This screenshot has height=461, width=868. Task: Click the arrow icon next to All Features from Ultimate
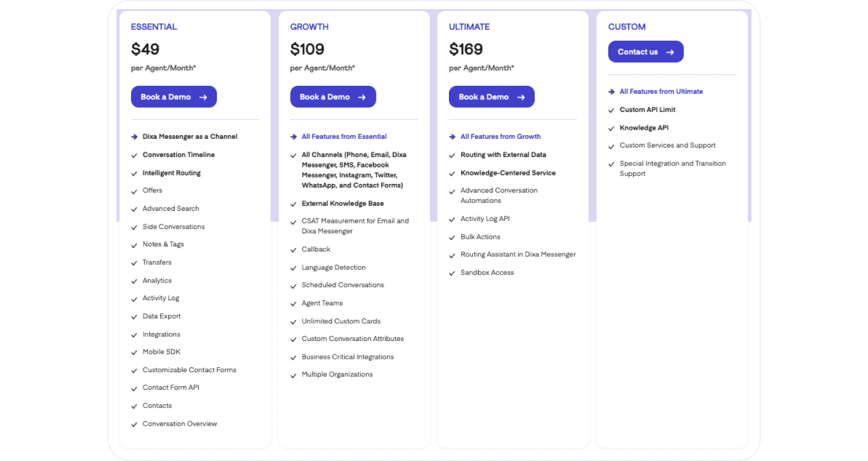[612, 92]
